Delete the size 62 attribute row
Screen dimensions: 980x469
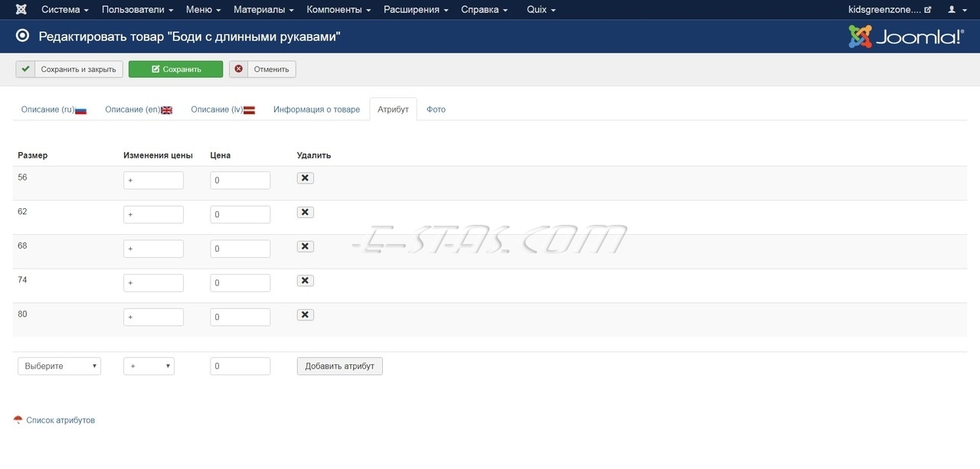pyautogui.click(x=305, y=212)
